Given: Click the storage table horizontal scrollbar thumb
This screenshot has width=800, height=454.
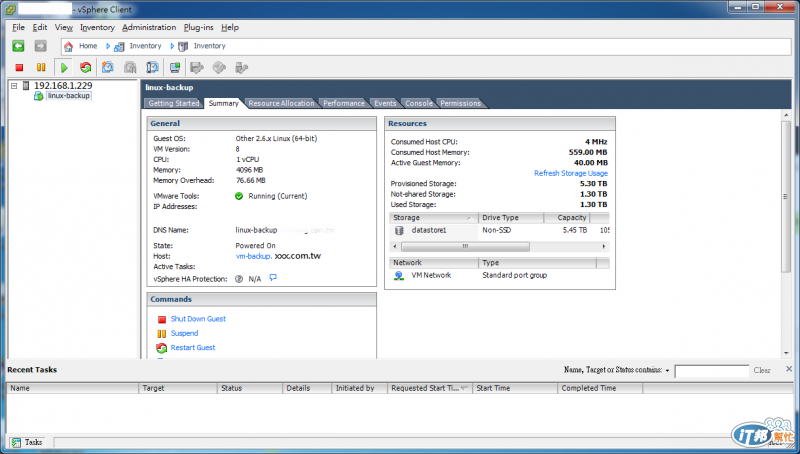Looking at the screenshot, I should point(465,247).
